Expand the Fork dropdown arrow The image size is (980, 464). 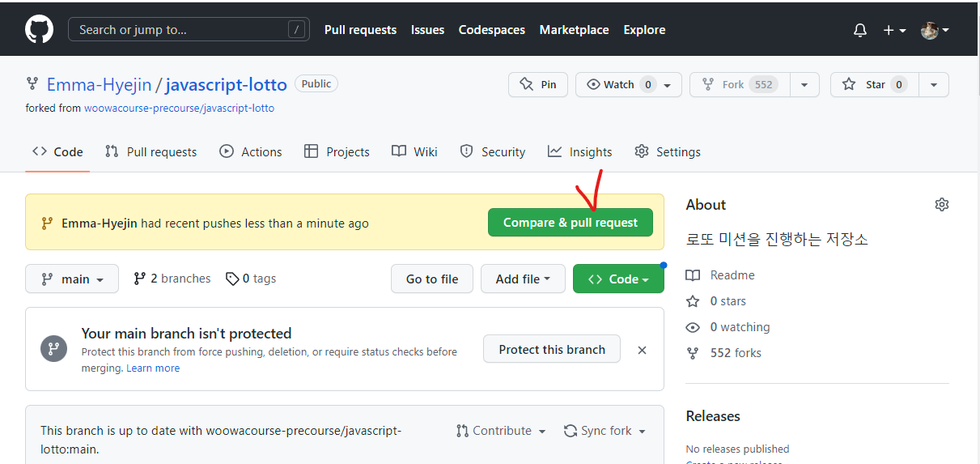point(804,85)
